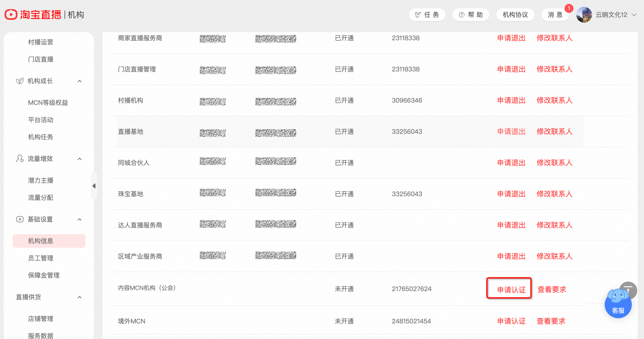This screenshot has height=339, width=644.
Task: Open 潜力主播 in the sidebar
Action: (x=40, y=180)
